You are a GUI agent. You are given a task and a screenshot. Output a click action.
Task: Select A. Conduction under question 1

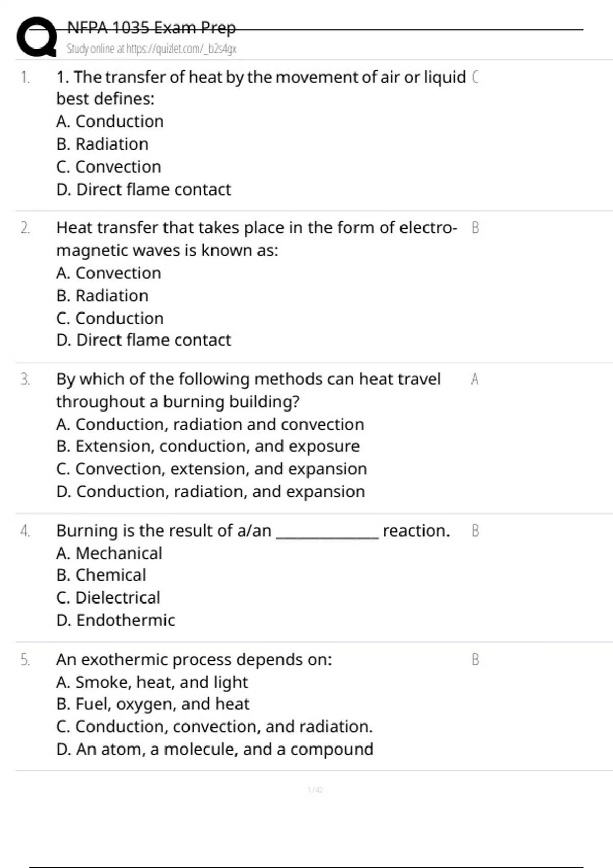(110, 122)
